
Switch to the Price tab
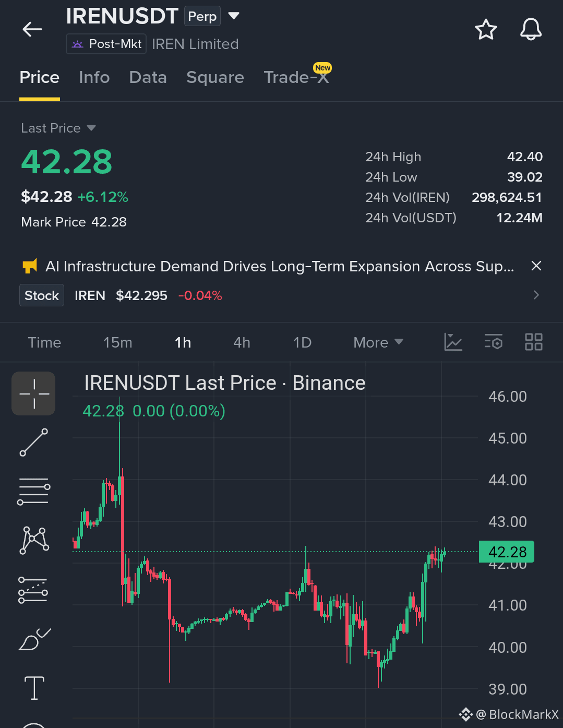40,77
